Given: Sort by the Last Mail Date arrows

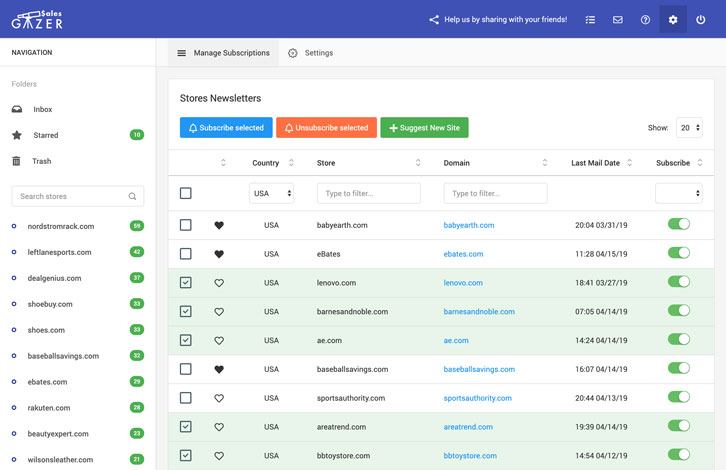Looking at the screenshot, I should pos(629,163).
